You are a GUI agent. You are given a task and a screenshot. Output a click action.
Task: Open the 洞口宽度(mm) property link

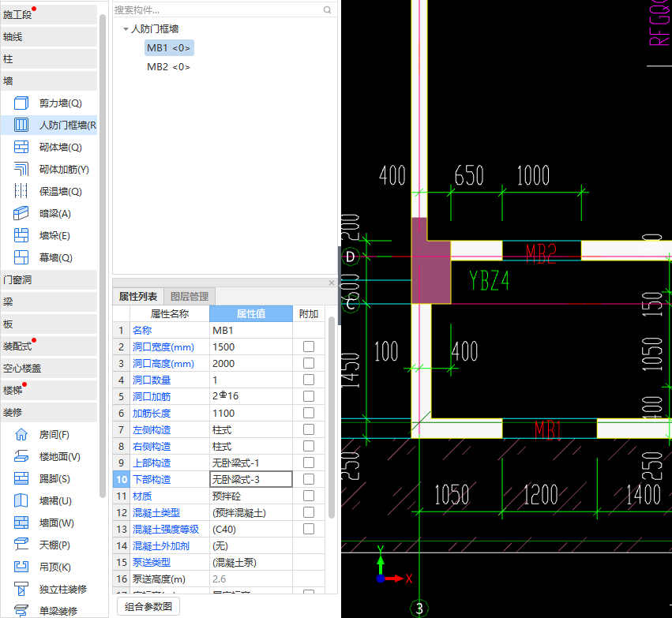pos(163,347)
